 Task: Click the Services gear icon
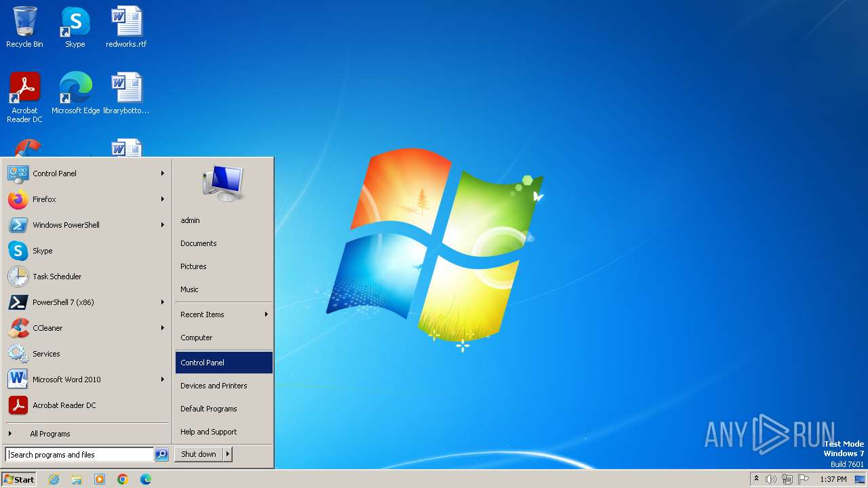point(18,354)
